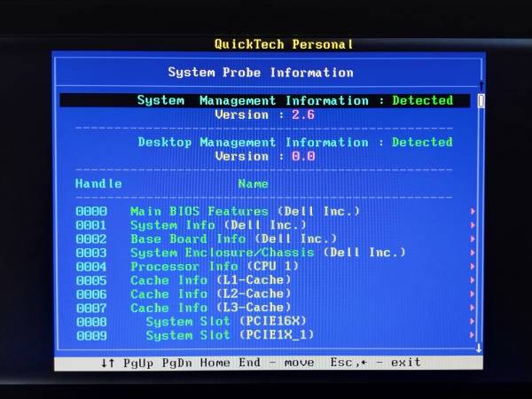This screenshot has height=399, width=532.
Task: Click End hint in status bar
Action: (249, 363)
